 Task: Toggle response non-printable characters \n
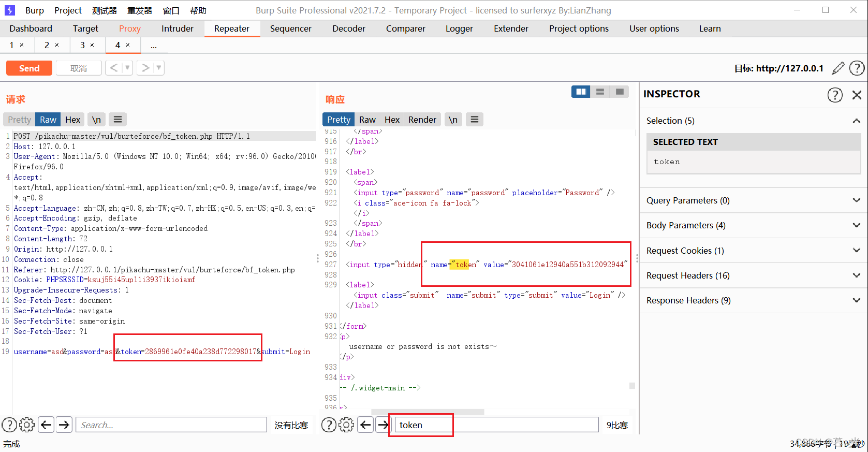coord(453,120)
